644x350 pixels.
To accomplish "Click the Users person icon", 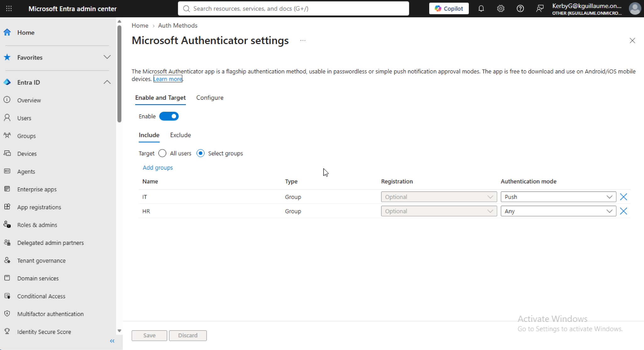I will (7, 118).
